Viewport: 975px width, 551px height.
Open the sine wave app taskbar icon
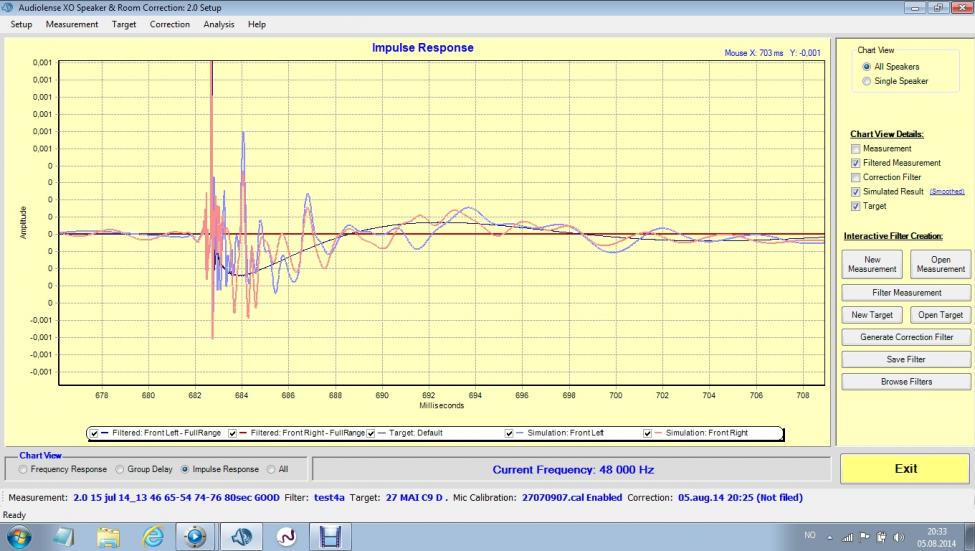(x=286, y=536)
